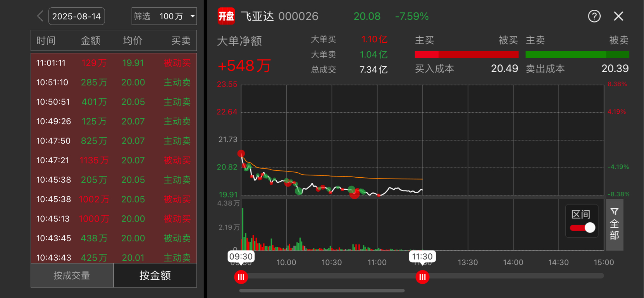Open the date field 2025-08-14
The width and height of the screenshot is (644, 298).
(76, 16)
